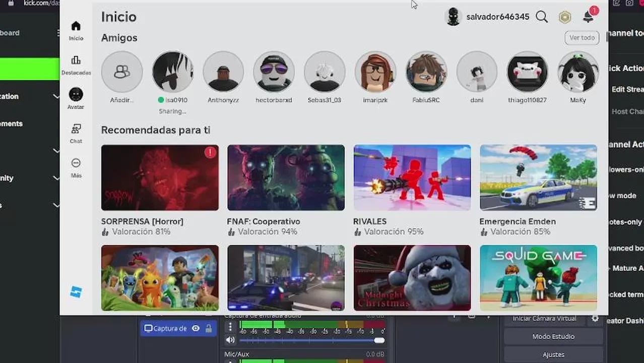Open the Inicio home icon in sidebar

point(76,26)
